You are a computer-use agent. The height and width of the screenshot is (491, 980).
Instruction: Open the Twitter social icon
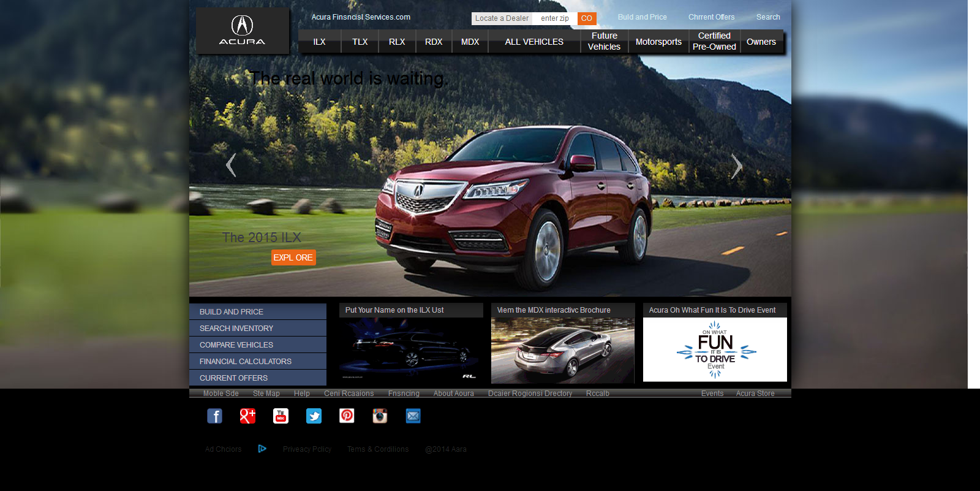(314, 416)
